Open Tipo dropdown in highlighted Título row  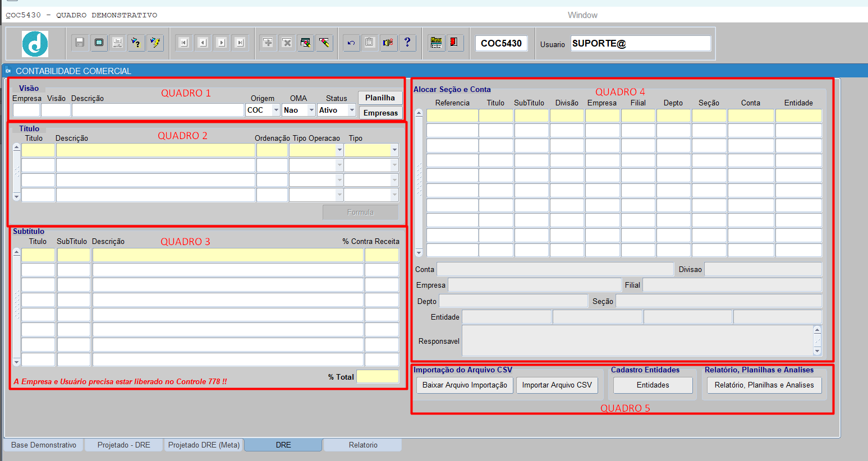[394, 150]
